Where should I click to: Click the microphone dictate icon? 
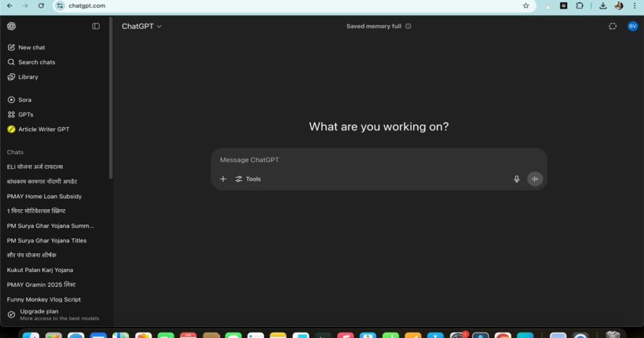pos(517,179)
